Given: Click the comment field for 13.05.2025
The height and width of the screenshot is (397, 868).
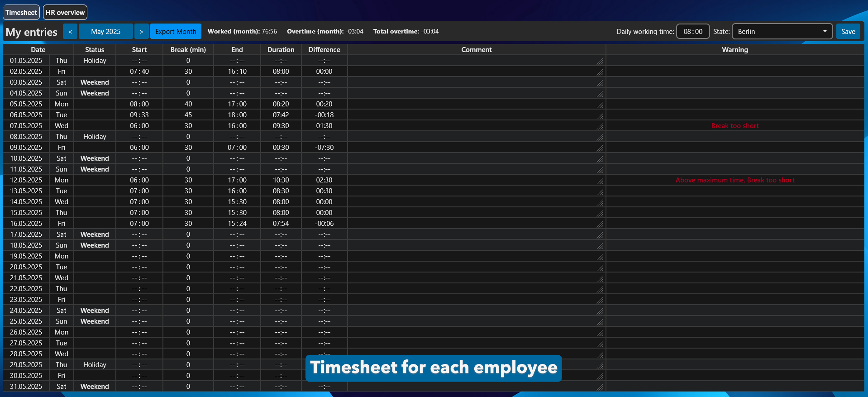Looking at the screenshot, I should click(477, 191).
